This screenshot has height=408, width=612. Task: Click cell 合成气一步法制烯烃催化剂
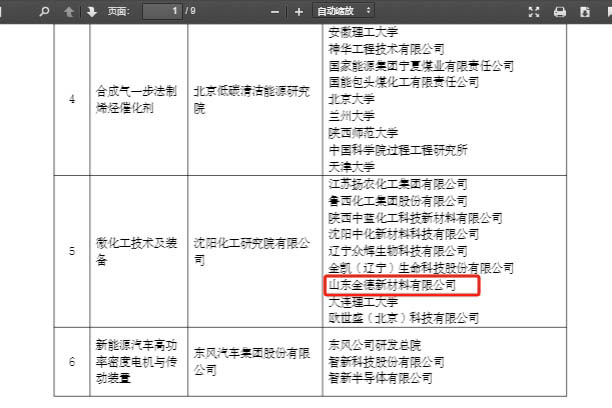139,100
